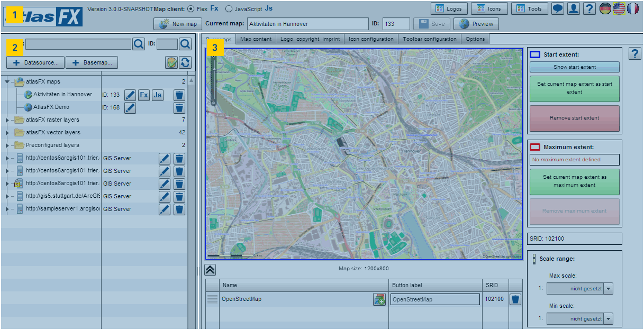Open the Min scale dropdown
Screen dimensions: 644x330
point(609,319)
